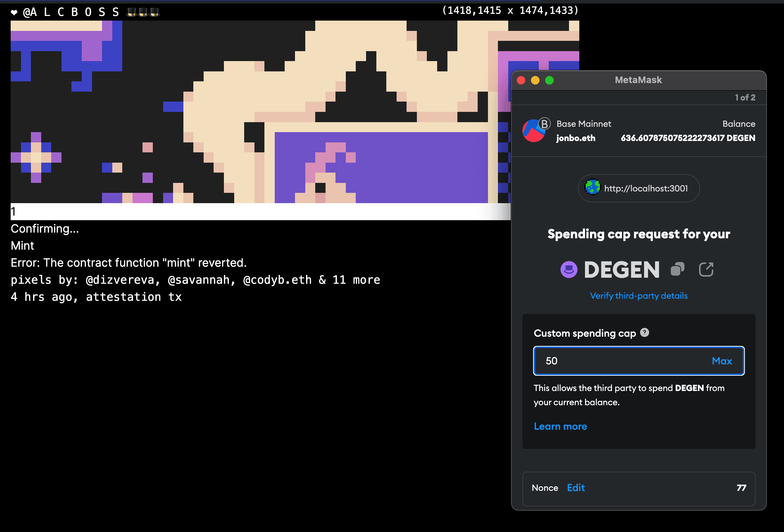
Task: Open DEGEN token in block explorer icon
Action: click(706, 269)
